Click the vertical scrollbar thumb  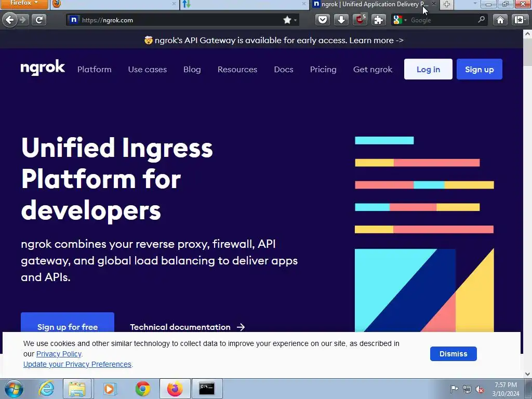point(528,51)
